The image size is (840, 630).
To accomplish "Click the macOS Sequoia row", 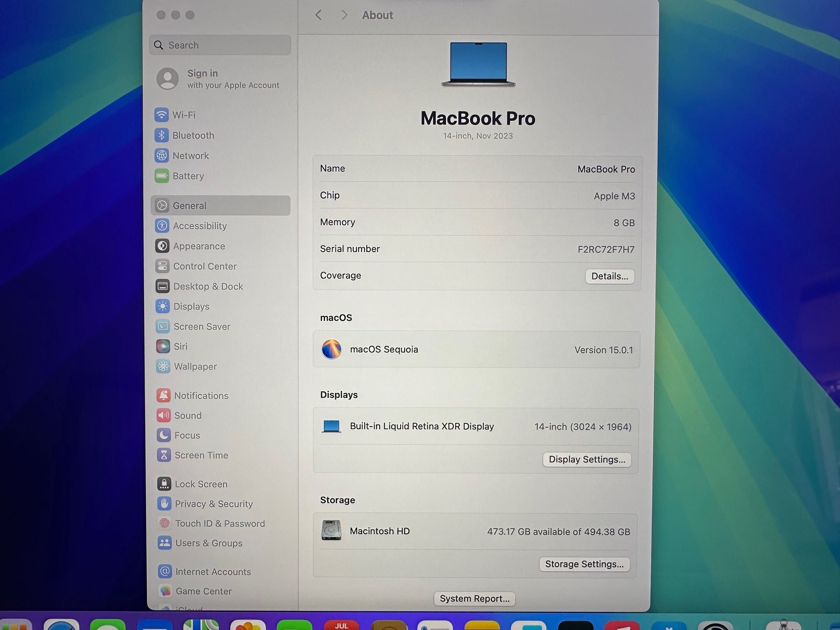I will click(477, 350).
